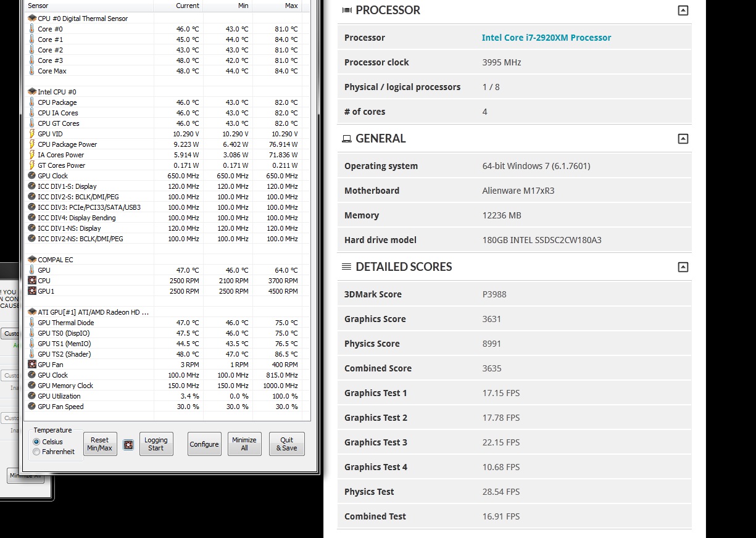Click Minimize All in the sensor window
756x538 pixels.
(x=244, y=444)
